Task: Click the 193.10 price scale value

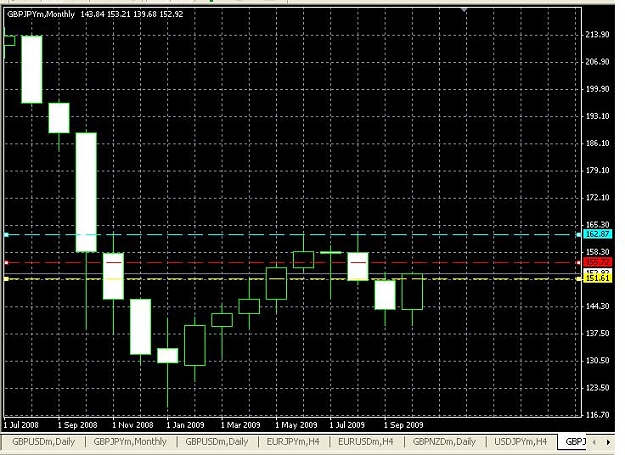Action: click(597, 116)
